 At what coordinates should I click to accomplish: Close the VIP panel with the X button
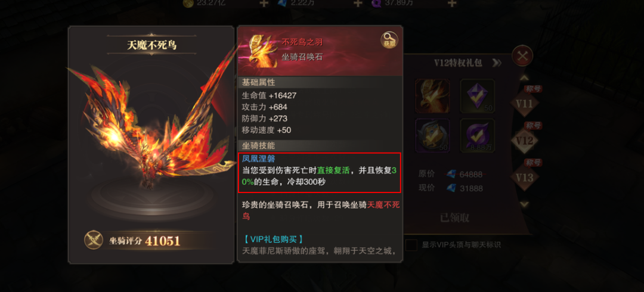[522, 56]
